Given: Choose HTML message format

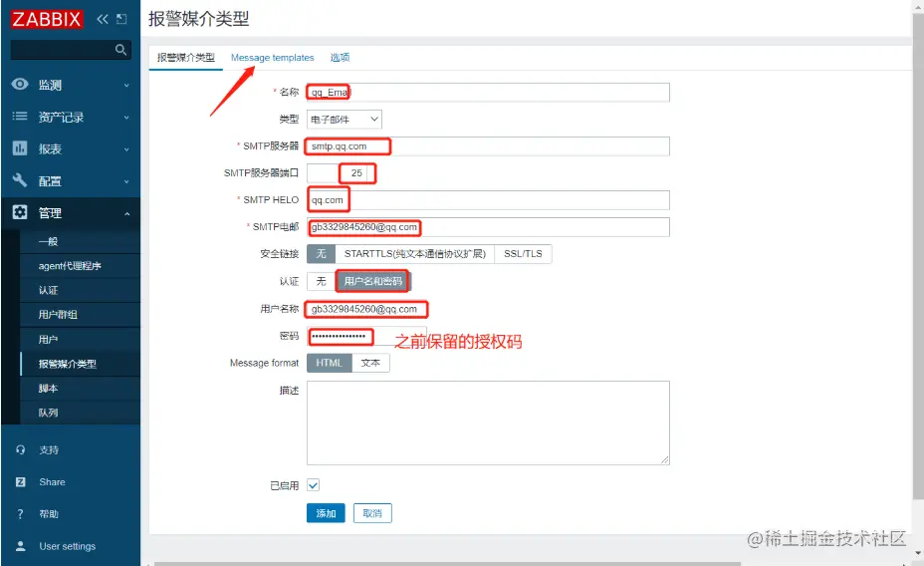Looking at the screenshot, I should click(329, 363).
